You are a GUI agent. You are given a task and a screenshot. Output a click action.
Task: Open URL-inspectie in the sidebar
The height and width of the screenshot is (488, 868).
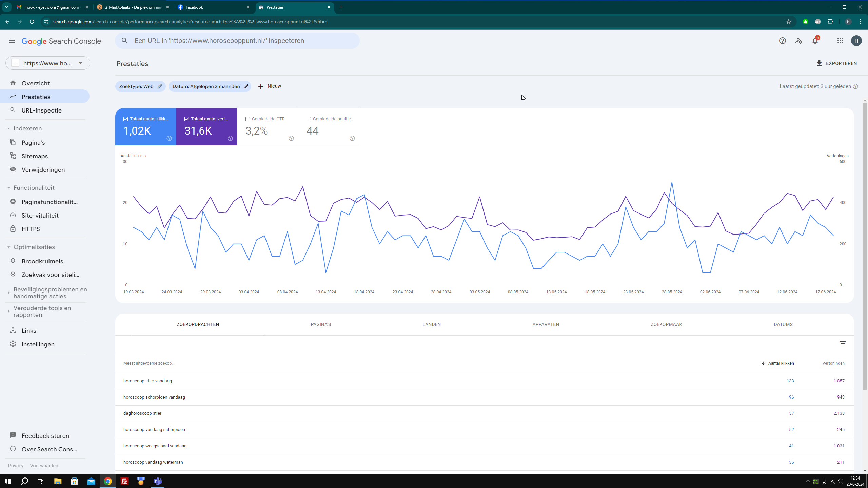tap(45, 110)
